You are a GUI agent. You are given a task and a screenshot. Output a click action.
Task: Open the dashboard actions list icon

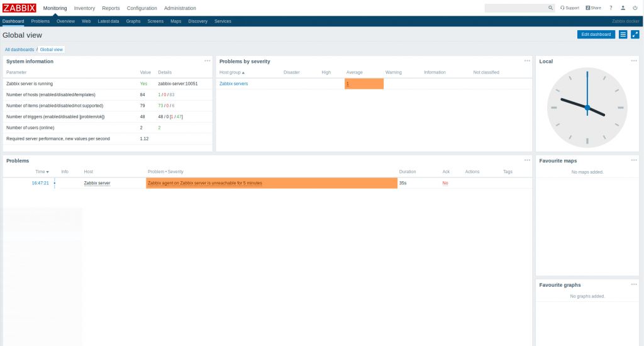point(623,35)
